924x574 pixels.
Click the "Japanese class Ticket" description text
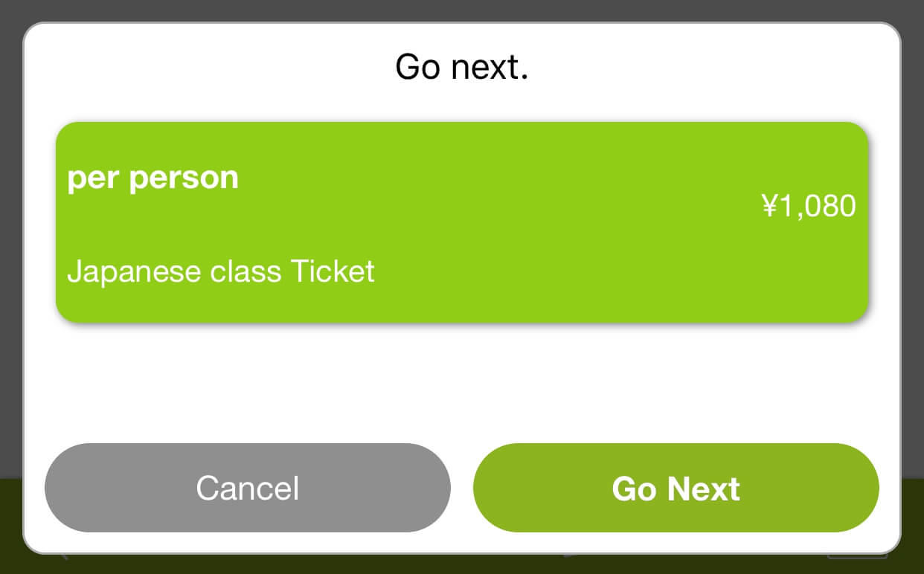tap(220, 272)
